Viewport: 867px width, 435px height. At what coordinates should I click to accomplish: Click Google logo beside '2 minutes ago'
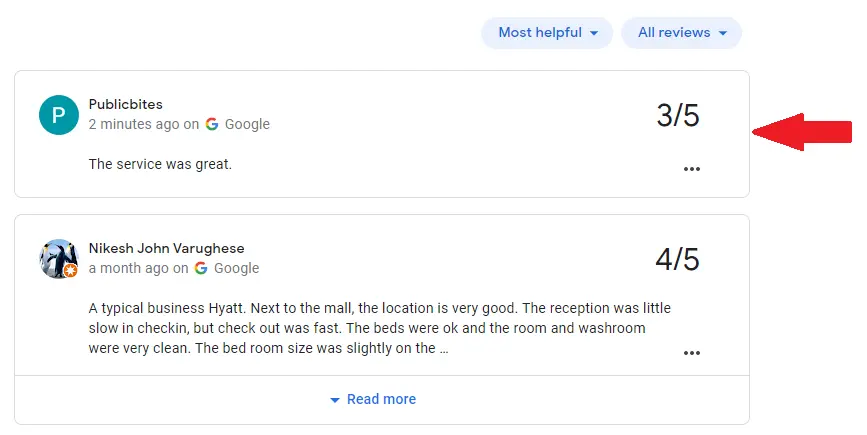coord(212,125)
